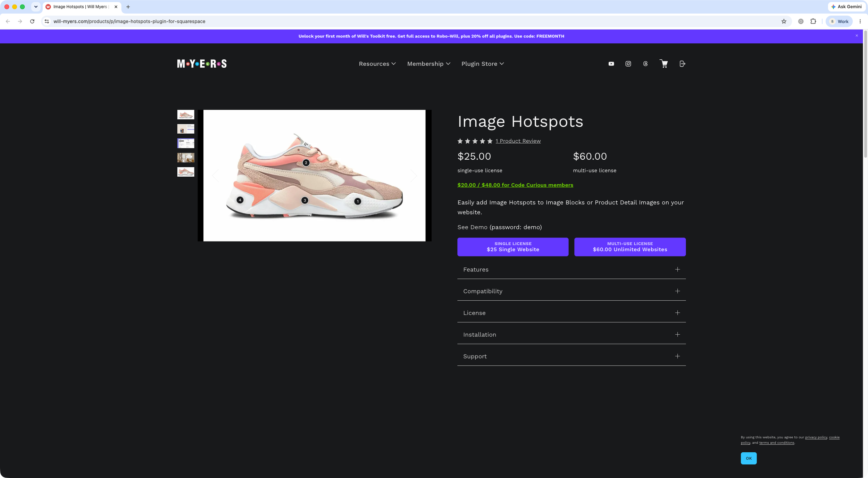Click hotspot marker 1 on the shoe
The width and height of the screenshot is (868, 478).
[358, 201]
